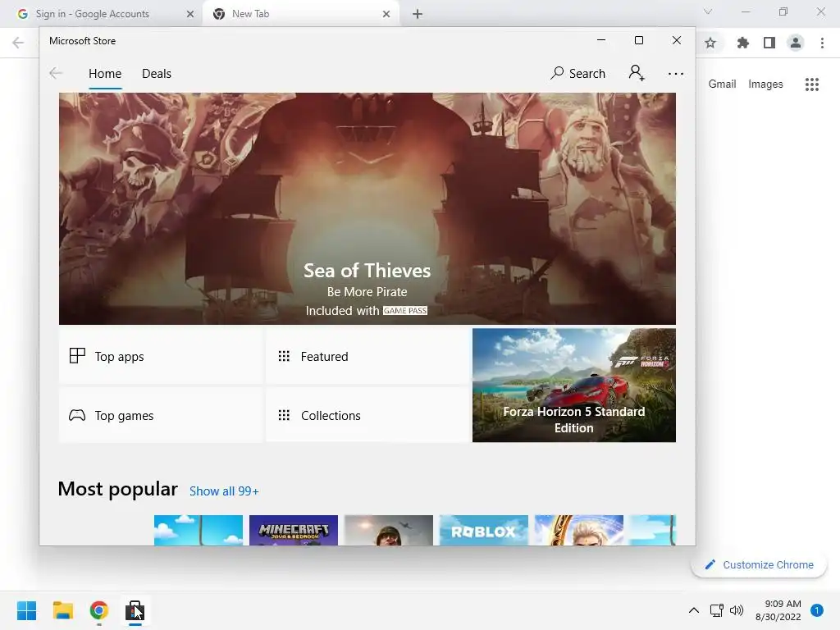
Task: Open File Explorer from the taskbar
Action: click(62, 610)
